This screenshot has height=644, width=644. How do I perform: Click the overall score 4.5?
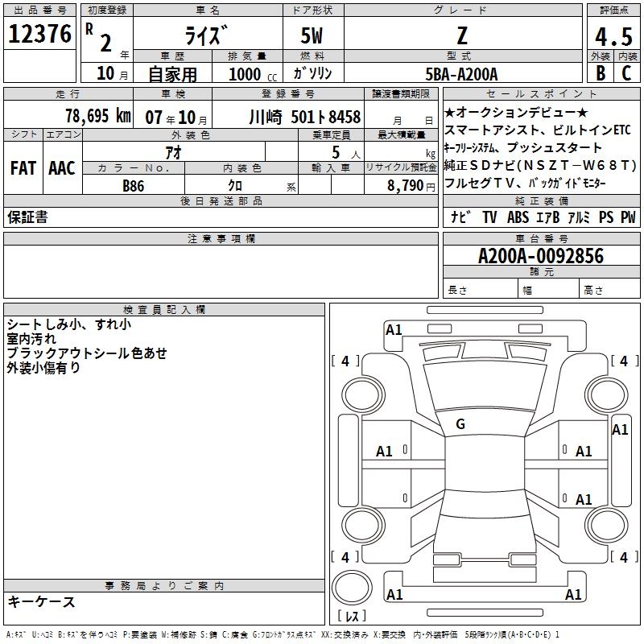614,37
